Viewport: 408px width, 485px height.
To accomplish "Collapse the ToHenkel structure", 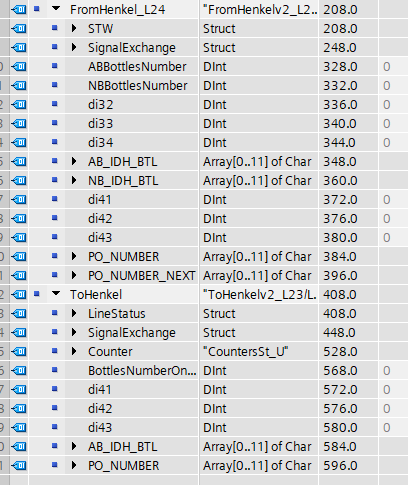I will click(56, 293).
